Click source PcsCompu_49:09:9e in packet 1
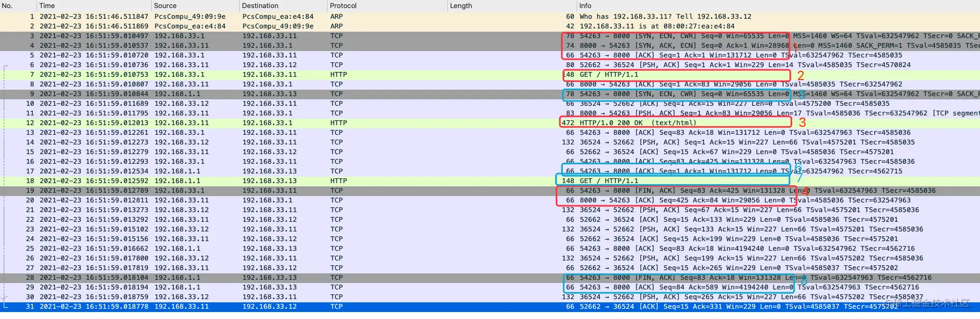 (x=190, y=17)
